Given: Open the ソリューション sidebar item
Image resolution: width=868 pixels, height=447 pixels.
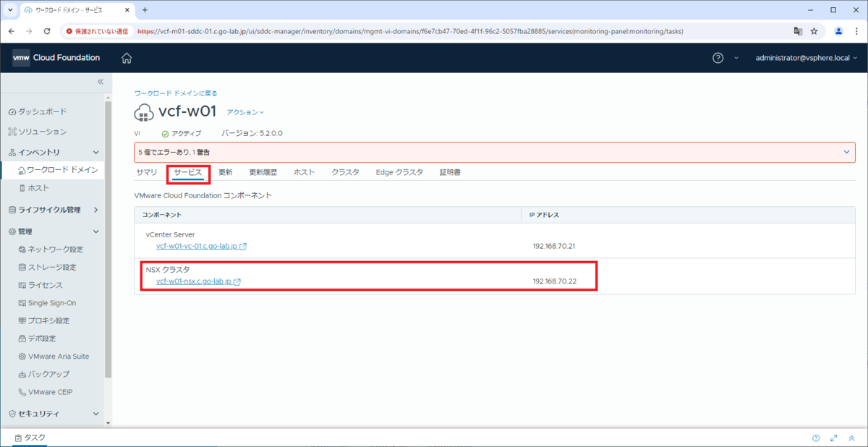Looking at the screenshot, I should 38,132.
